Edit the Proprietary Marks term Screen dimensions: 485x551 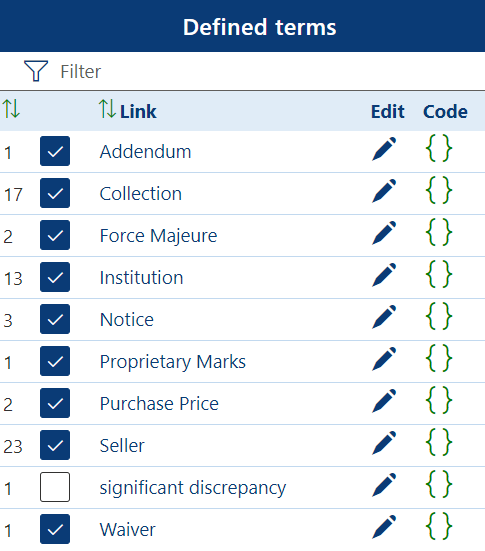coord(384,359)
